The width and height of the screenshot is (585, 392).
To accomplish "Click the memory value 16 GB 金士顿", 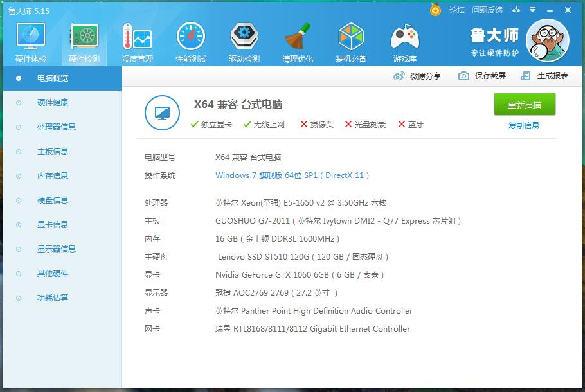I will click(x=277, y=239).
